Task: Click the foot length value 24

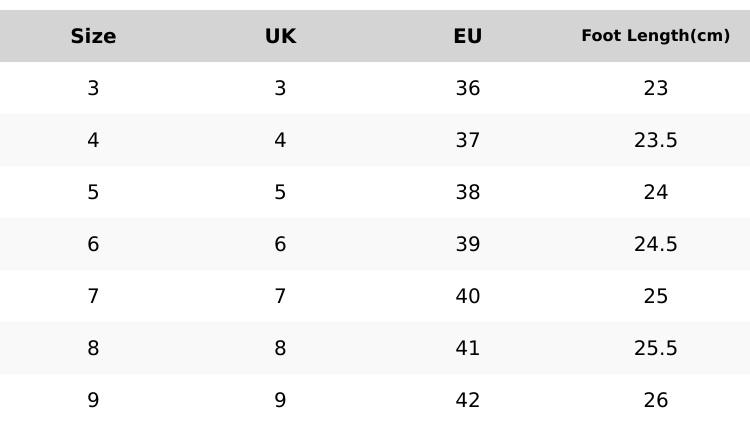Action: 656,192
